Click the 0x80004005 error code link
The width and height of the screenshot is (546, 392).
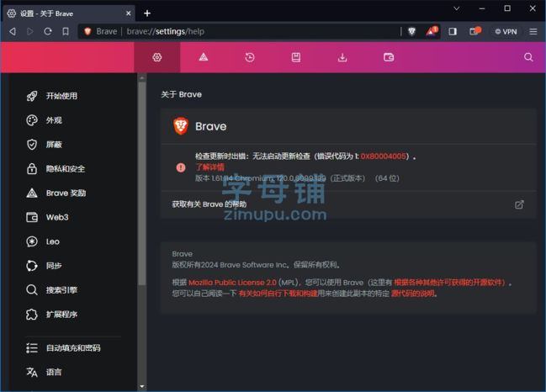coord(383,156)
